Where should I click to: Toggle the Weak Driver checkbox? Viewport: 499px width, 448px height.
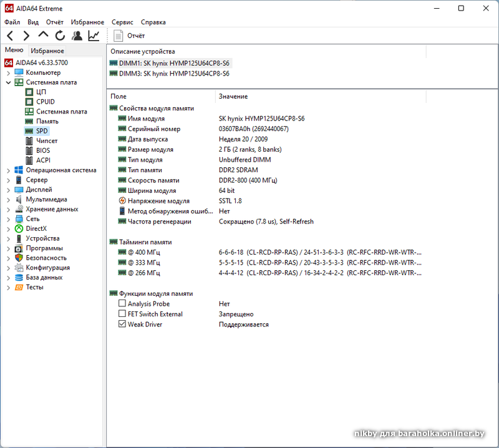coord(122,324)
